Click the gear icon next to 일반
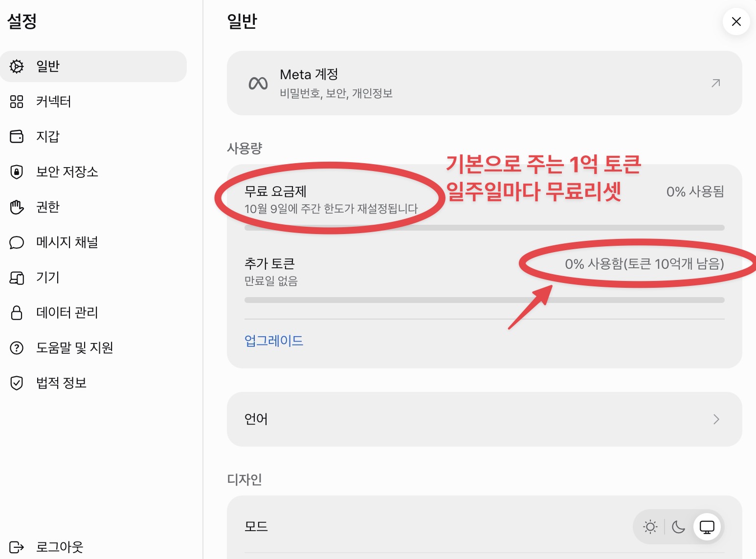The height and width of the screenshot is (559, 756). click(17, 66)
